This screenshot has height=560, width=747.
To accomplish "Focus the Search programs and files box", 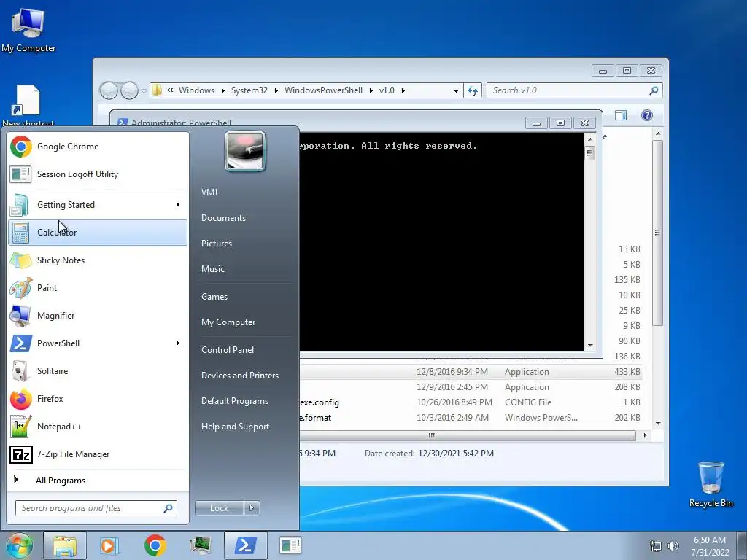I will [x=96, y=508].
